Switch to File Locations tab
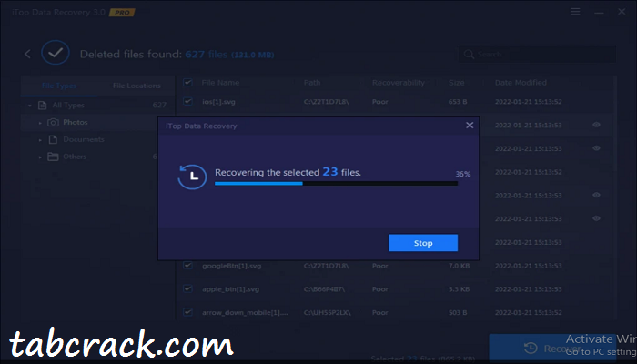This screenshot has width=637, height=364. [136, 86]
